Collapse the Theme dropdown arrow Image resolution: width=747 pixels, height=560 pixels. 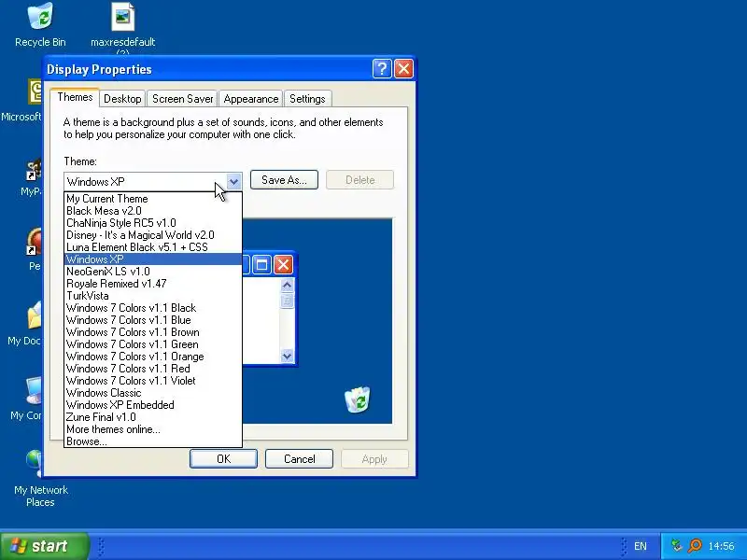[233, 181]
